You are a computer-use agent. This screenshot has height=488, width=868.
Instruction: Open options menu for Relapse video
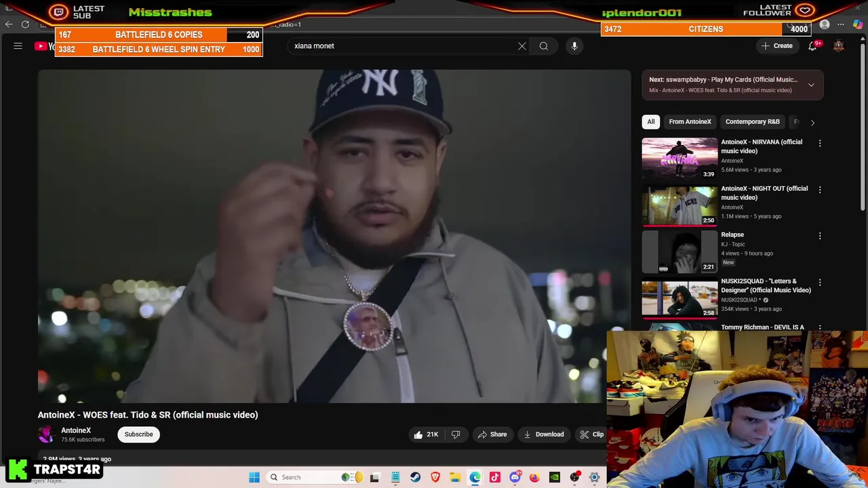820,236
